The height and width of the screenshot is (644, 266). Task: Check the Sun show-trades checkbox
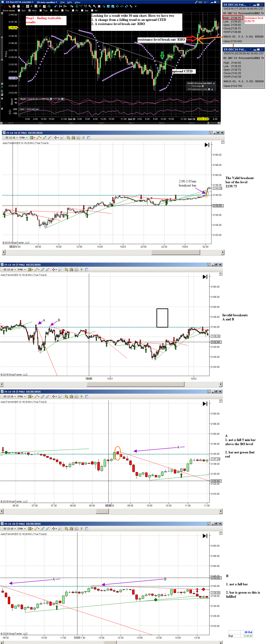tap(19, 10)
